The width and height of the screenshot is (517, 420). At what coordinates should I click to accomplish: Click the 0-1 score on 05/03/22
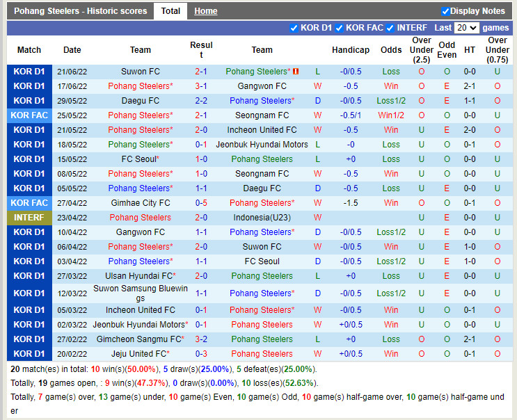(201, 310)
